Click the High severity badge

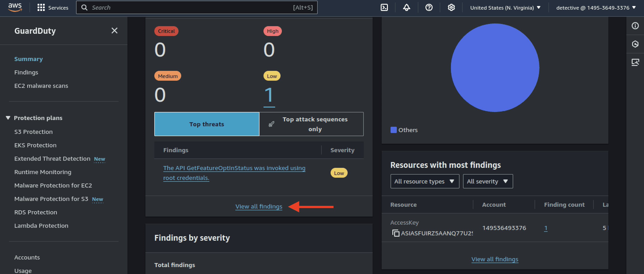[x=272, y=31]
